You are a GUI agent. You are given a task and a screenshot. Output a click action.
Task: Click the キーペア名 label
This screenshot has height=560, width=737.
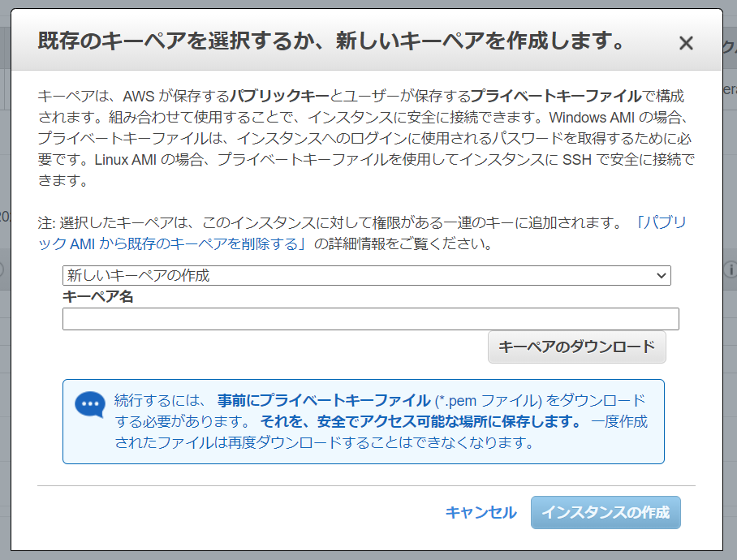tap(97, 296)
